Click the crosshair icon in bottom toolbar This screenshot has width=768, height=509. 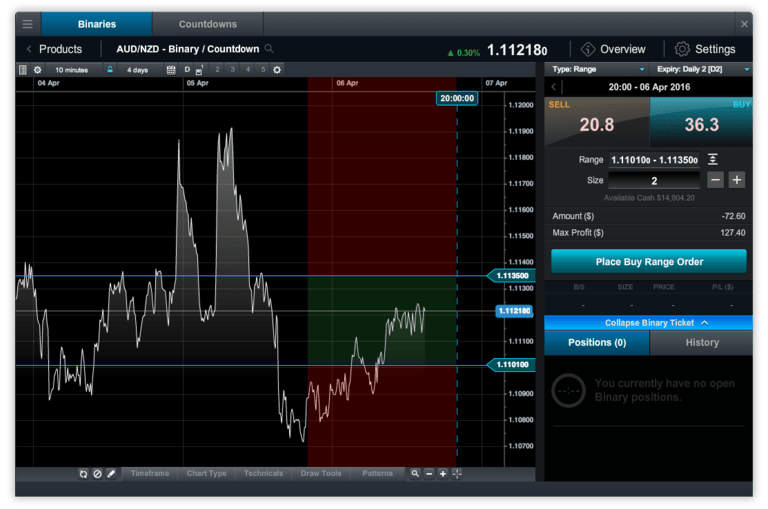pos(457,473)
